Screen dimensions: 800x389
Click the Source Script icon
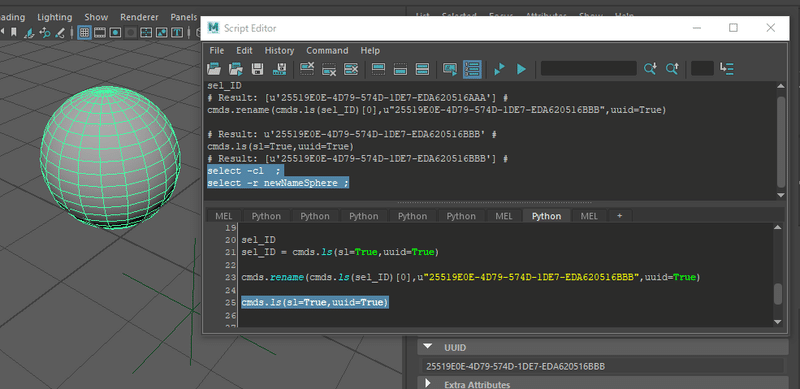tap(236, 68)
